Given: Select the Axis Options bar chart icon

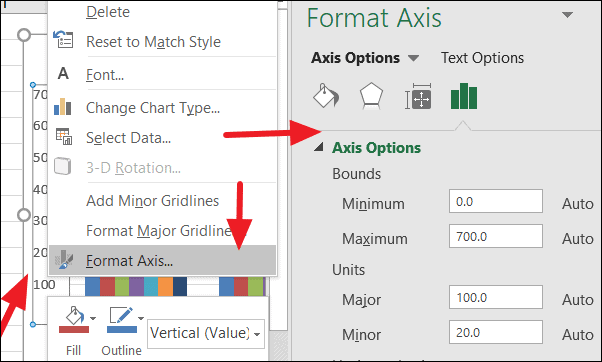Looking at the screenshot, I should coord(464,96).
